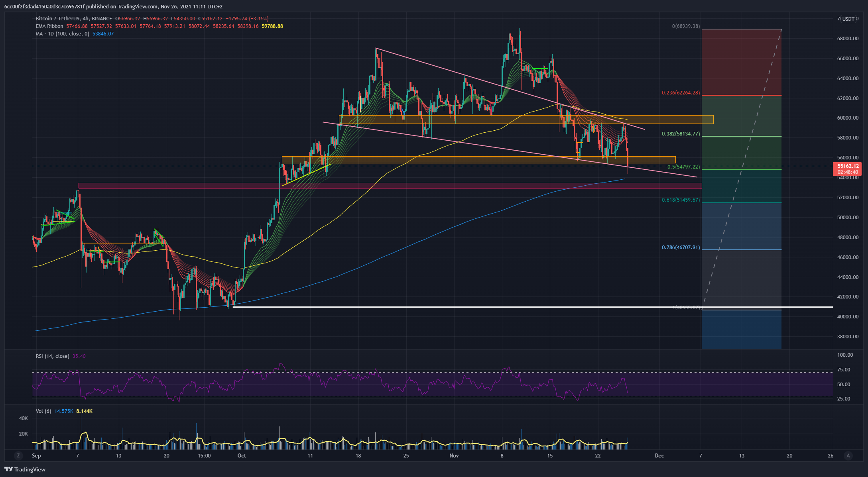Click the 60000.00 price axis label
This screenshot has height=477, width=868.
[x=848, y=118]
